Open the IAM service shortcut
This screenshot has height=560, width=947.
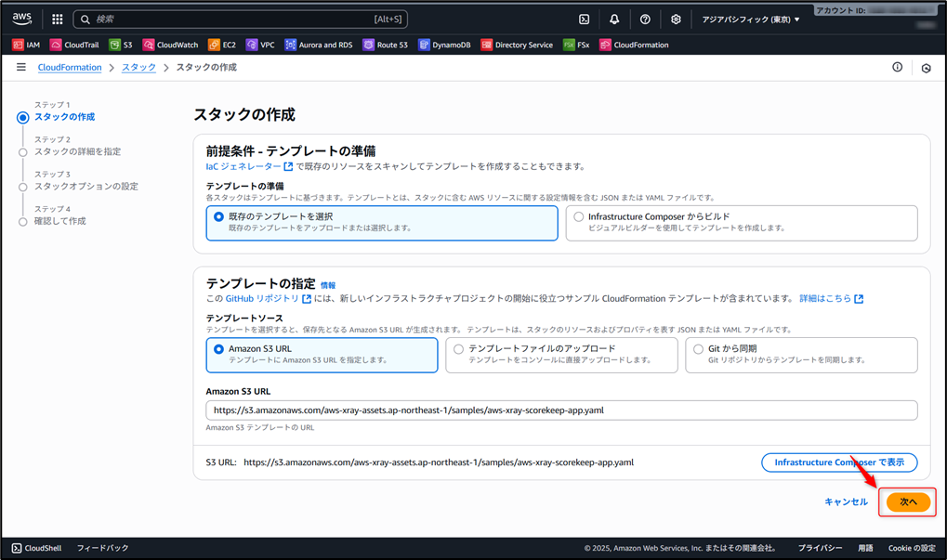[x=26, y=45]
